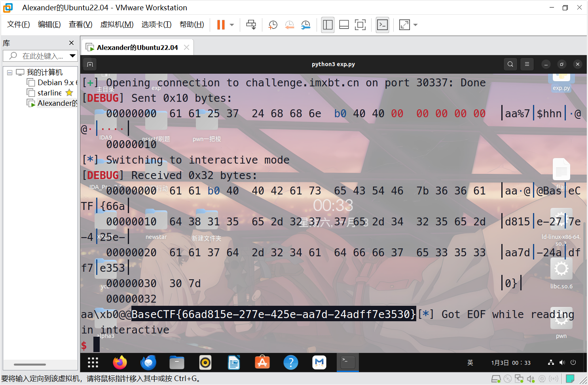Open the pause button dropdown arrow
Screen dimensions: 588x385
pos(231,25)
